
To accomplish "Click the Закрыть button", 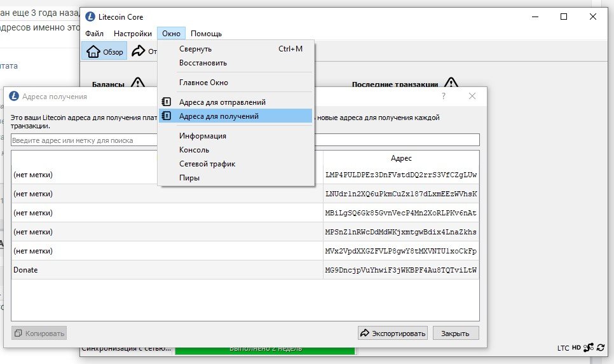I will pyautogui.click(x=456, y=333).
